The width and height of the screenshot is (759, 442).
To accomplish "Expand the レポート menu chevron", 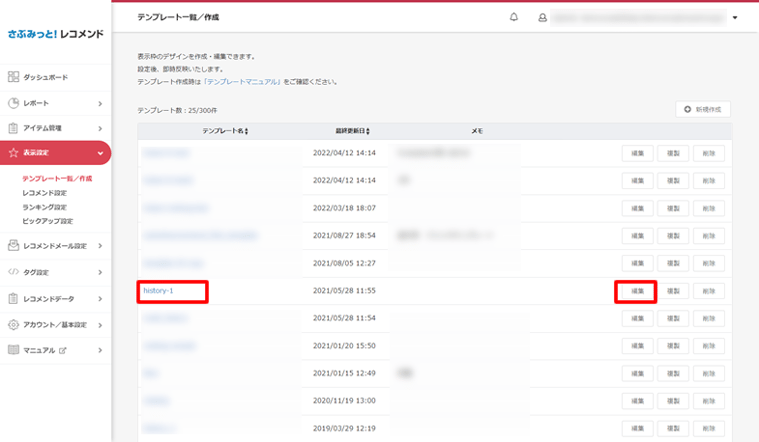I will tap(100, 103).
